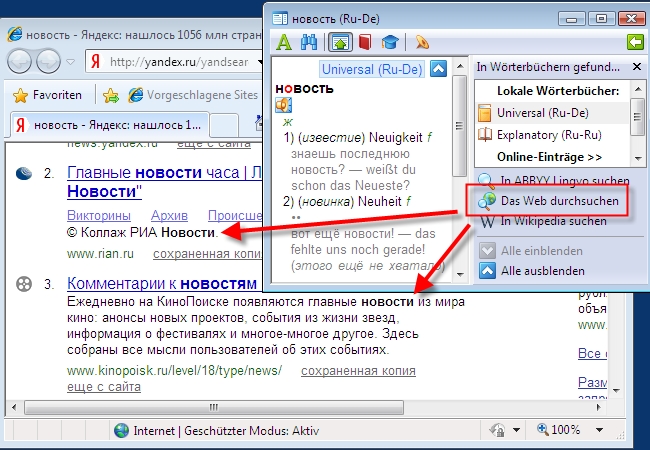
Task: Click scroll down arrow of Lingvo card scrollbar
Action: coord(460,274)
